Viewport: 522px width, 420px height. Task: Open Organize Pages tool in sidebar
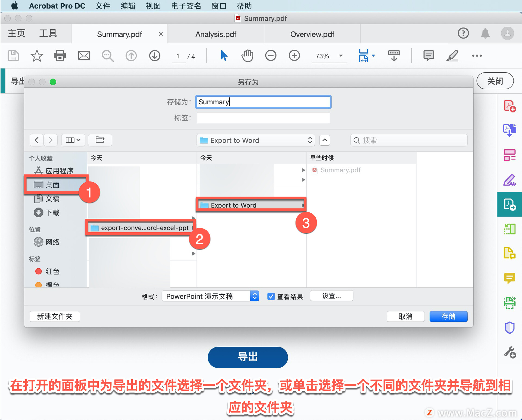(509, 155)
